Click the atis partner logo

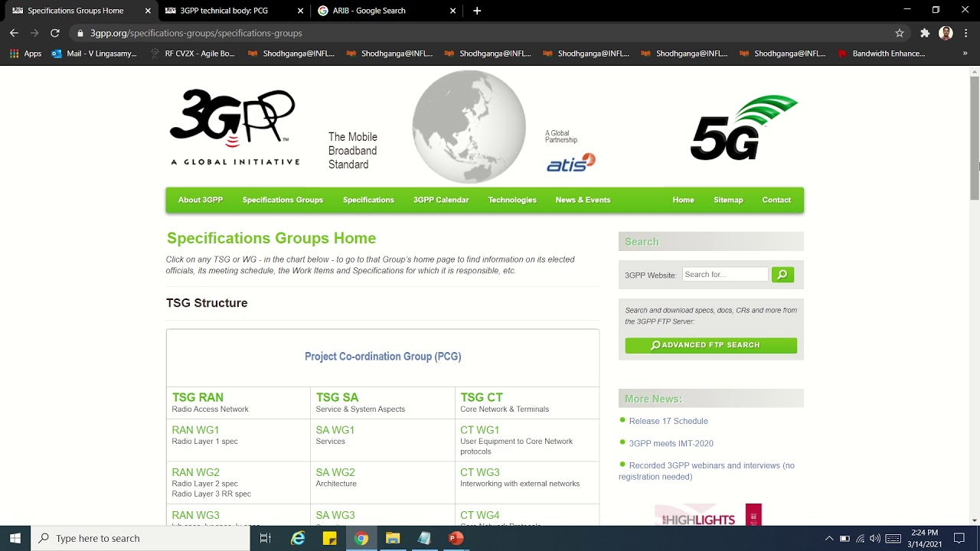click(x=570, y=162)
